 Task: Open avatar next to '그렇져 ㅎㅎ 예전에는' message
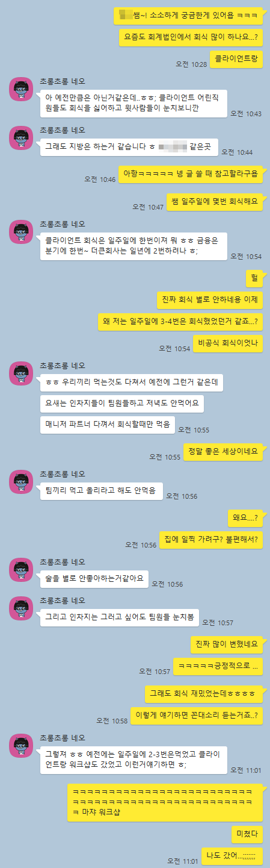click(20, 745)
